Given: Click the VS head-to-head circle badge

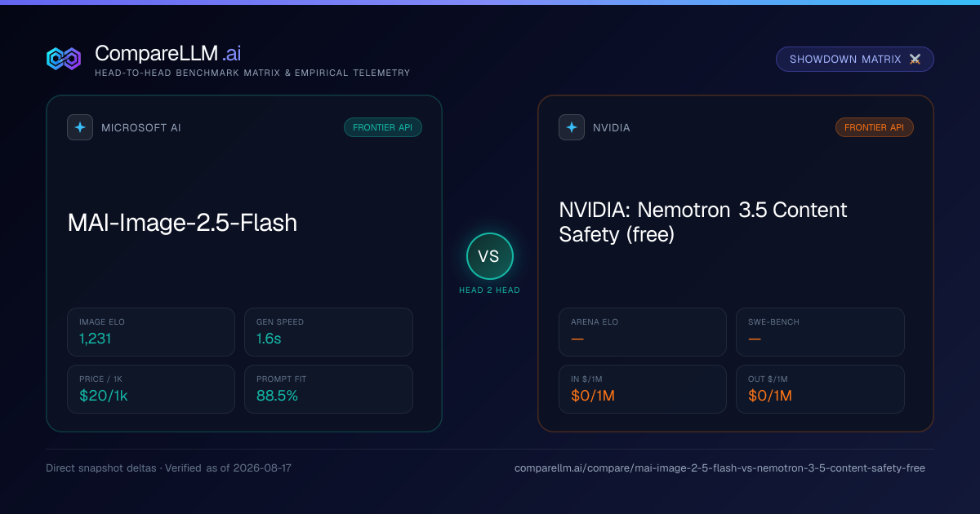Looking at the screenshot, I should click(489, 256).
